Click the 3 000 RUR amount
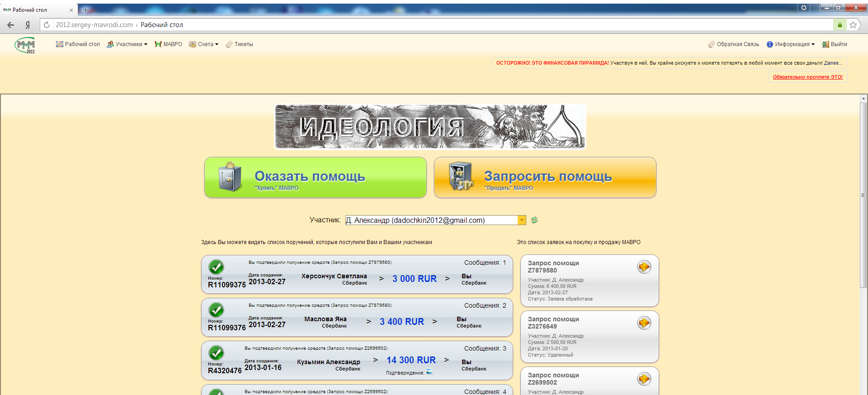This screenshot has width=868, height=395. (x=415, y=279)
